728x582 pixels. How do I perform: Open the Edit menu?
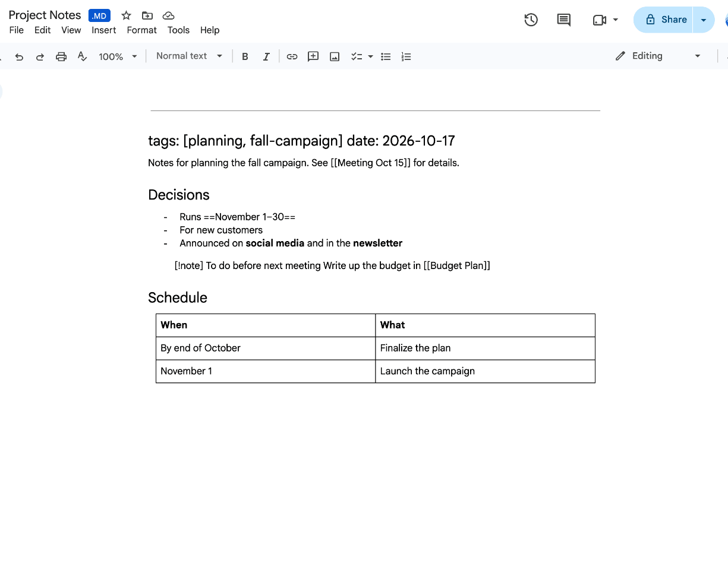[43, 30]
